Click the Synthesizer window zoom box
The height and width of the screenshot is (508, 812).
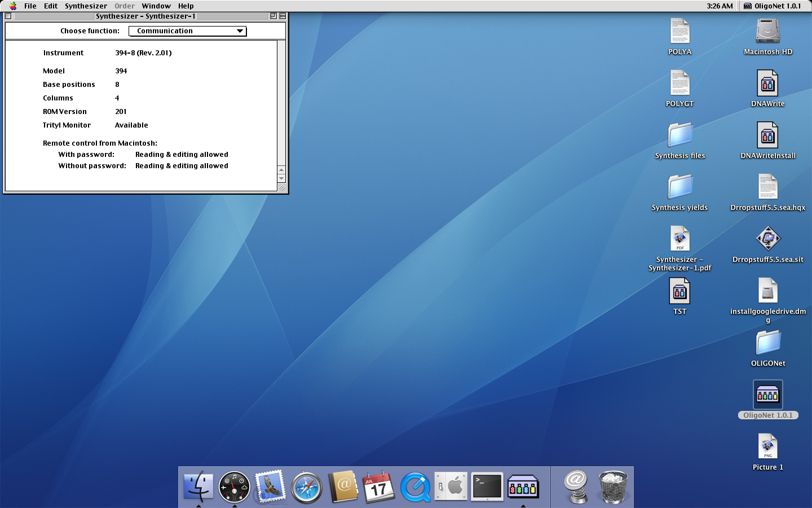point(273,16)
